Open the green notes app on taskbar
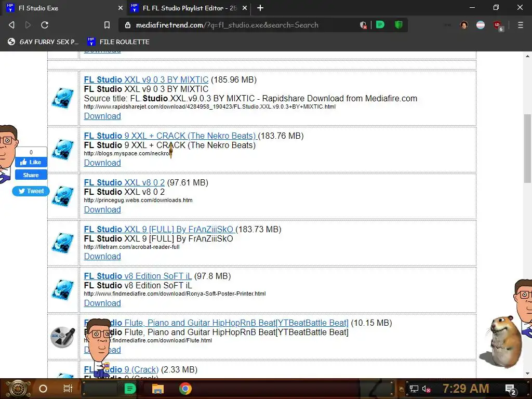 [x=129, y=389]
